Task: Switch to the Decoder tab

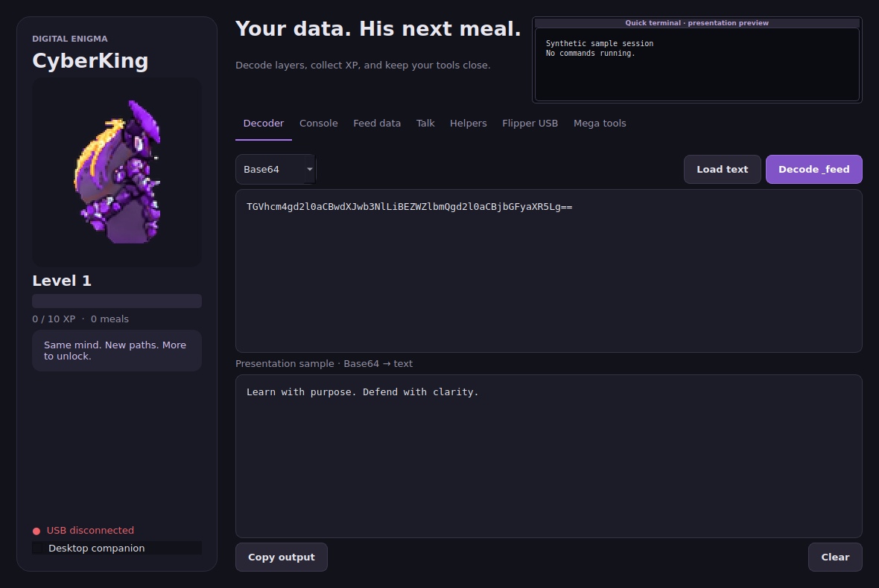Action: 264,124
